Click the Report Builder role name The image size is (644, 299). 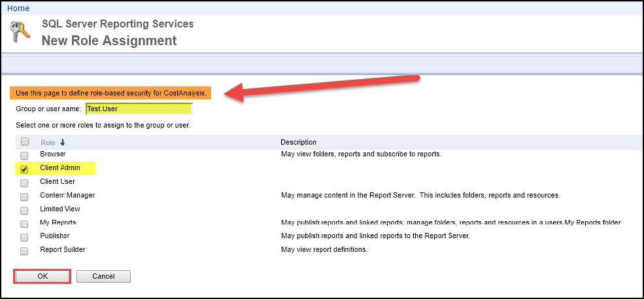pyautogui.click(x=63, y=249)
